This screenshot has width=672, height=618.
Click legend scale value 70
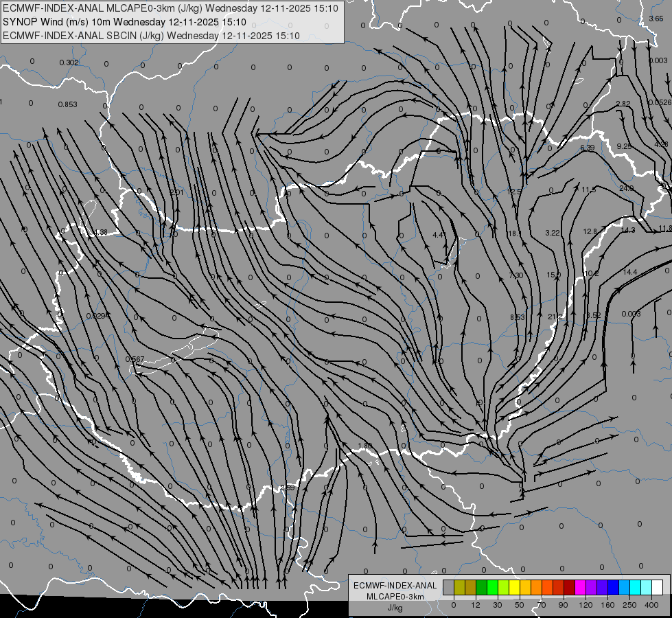click(x=542, y=605)
